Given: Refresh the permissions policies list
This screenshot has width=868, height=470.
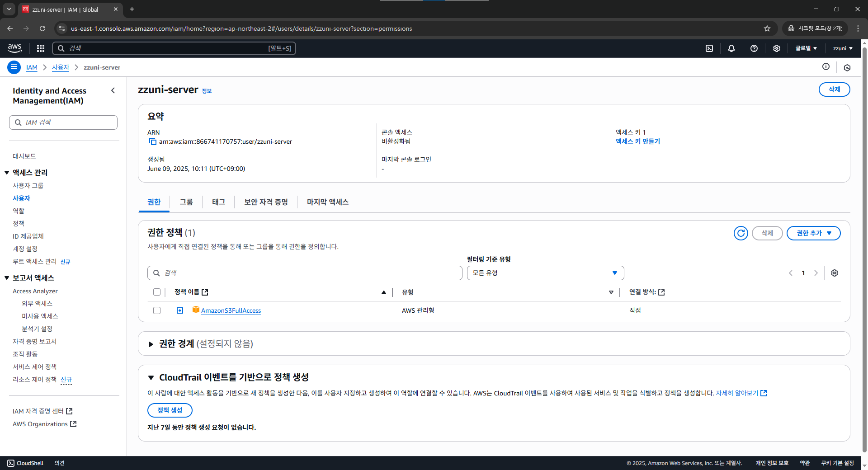Looking at the screenshot, I should click(741, 233).
